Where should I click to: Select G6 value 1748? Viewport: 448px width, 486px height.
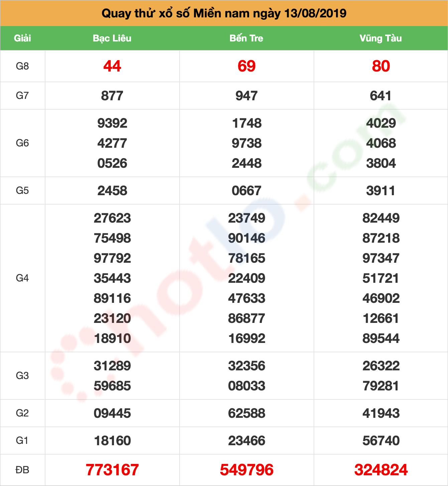tap(246, 123)
